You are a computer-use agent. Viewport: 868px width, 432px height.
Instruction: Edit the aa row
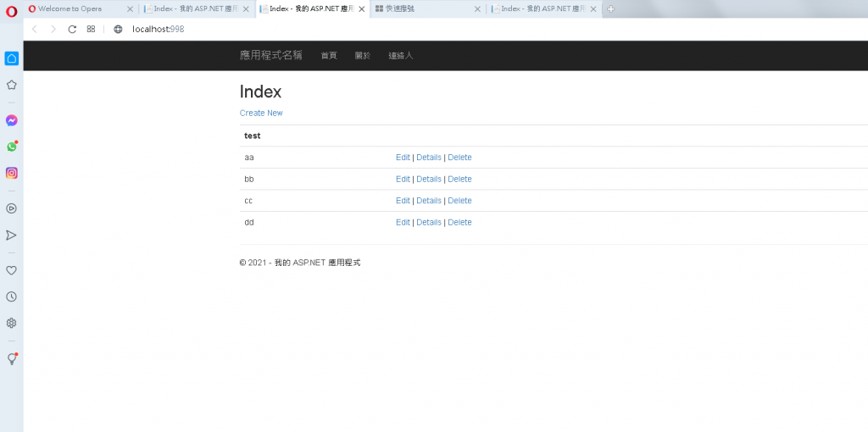403,157
